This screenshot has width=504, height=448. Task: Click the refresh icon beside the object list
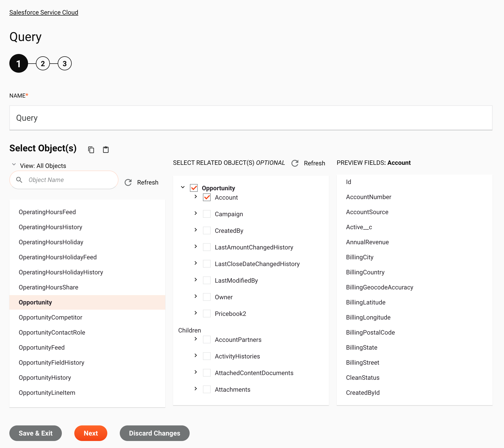(x=128, y=182)
